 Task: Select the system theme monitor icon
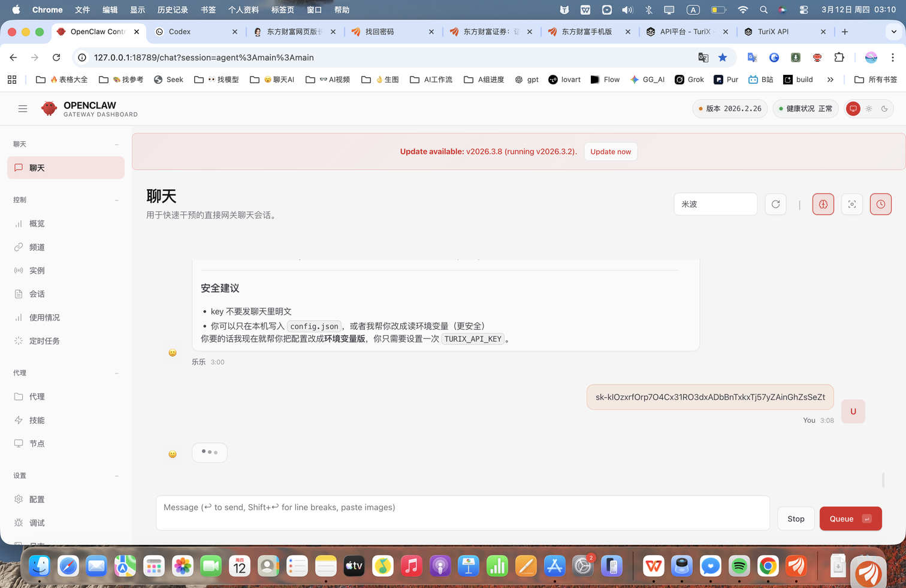(x=853, y=109)
